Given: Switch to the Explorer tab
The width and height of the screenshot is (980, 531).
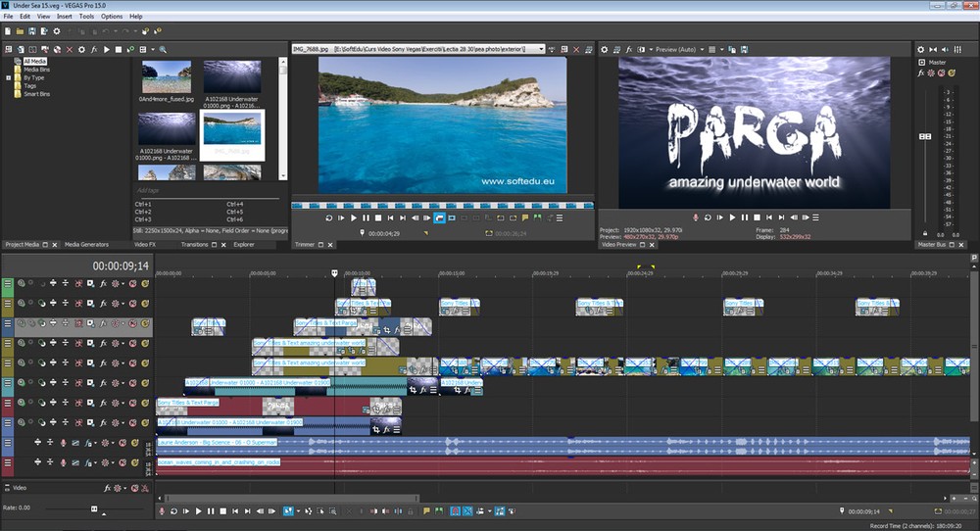Looking at the screenshot, I should [244, 245].
